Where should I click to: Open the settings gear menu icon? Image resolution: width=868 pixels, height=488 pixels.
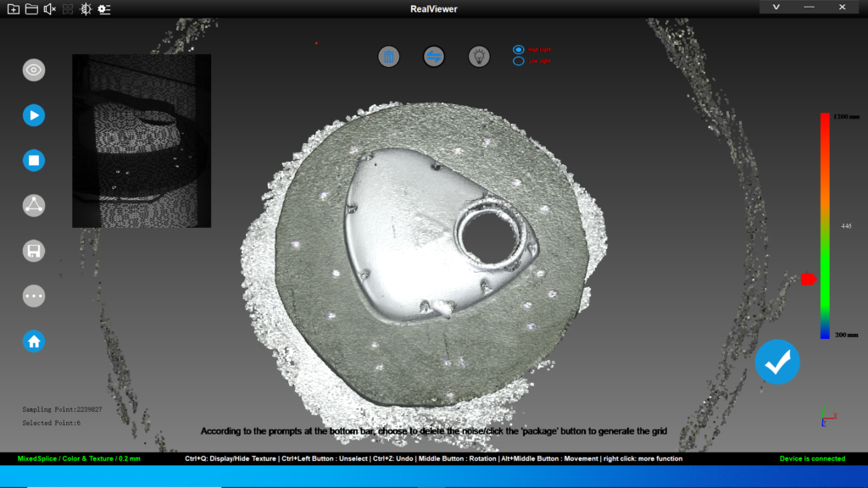point(103,8)
